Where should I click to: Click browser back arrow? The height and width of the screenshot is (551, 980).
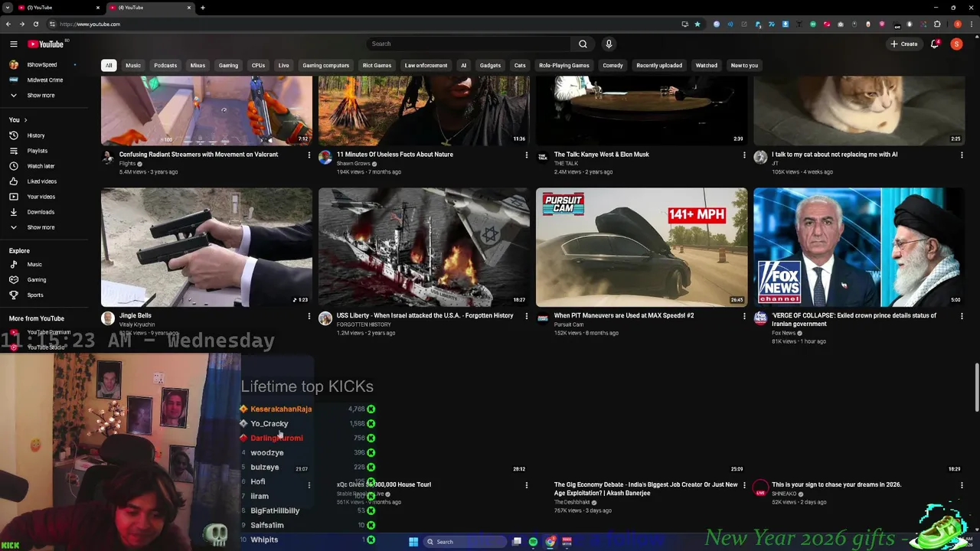8,24
